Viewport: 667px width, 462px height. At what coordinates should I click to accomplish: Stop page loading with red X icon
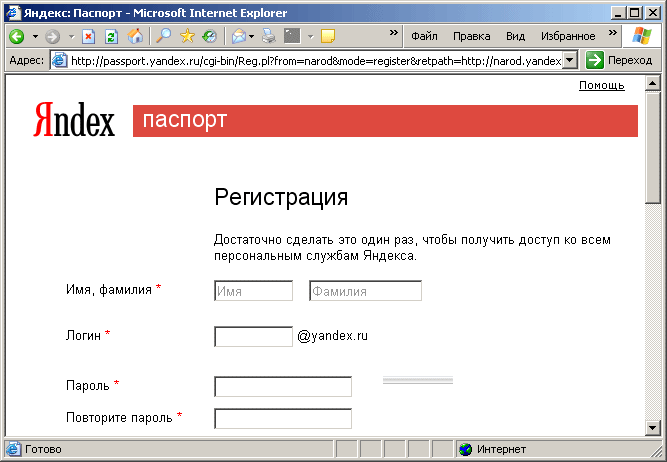click(88, 37)
